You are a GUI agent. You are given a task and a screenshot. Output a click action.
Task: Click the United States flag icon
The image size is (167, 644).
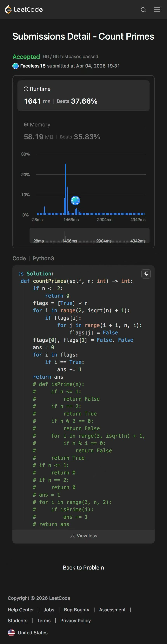[x=11, y=633]
